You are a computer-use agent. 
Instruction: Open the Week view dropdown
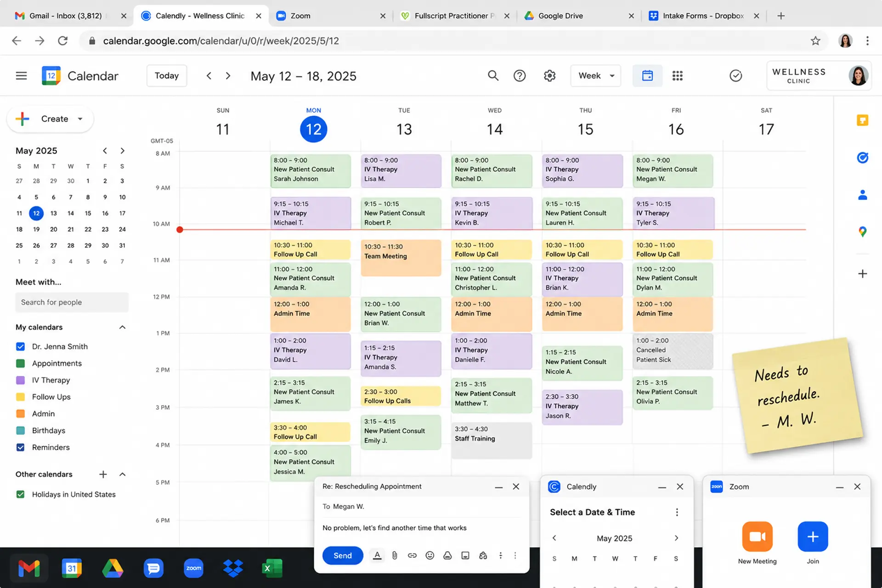[596, 76]
